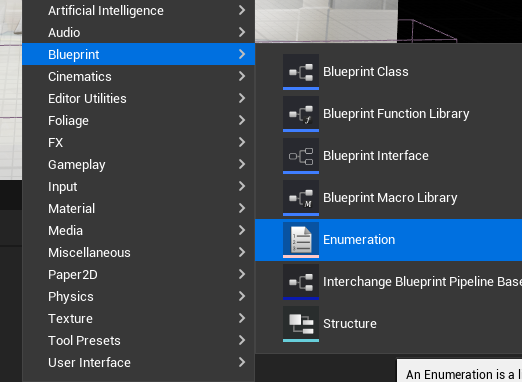Expand Tool Presets submenu arrow
The height and width of the screenshot is (382, 522).
(x=242, y=340)
